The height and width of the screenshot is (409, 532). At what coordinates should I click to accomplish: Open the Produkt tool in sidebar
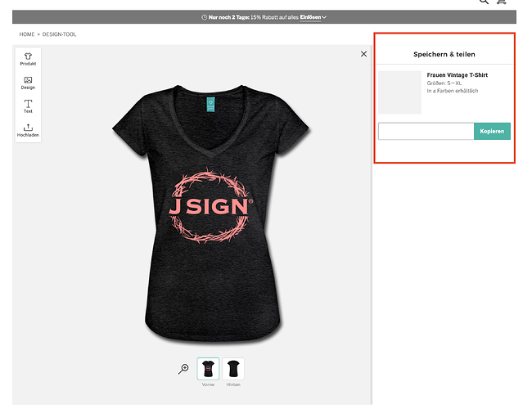pos(28,59)
